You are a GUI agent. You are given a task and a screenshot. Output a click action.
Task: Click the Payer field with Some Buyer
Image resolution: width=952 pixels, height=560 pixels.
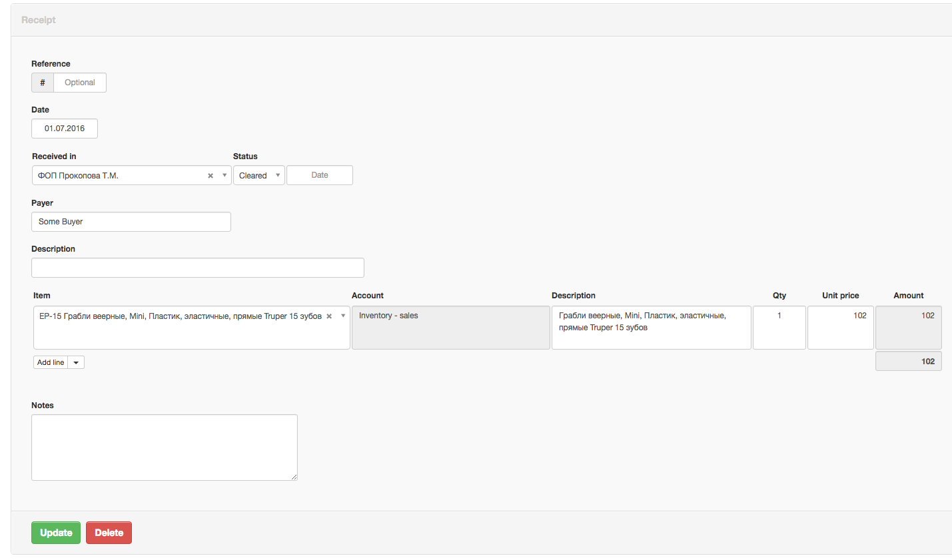131,222
